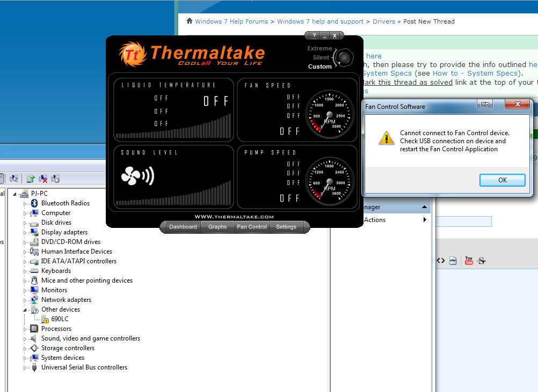This screenshot has height=392, width=538.
Task: Click the Human Interface Devices icon
Action: point(34,252)
